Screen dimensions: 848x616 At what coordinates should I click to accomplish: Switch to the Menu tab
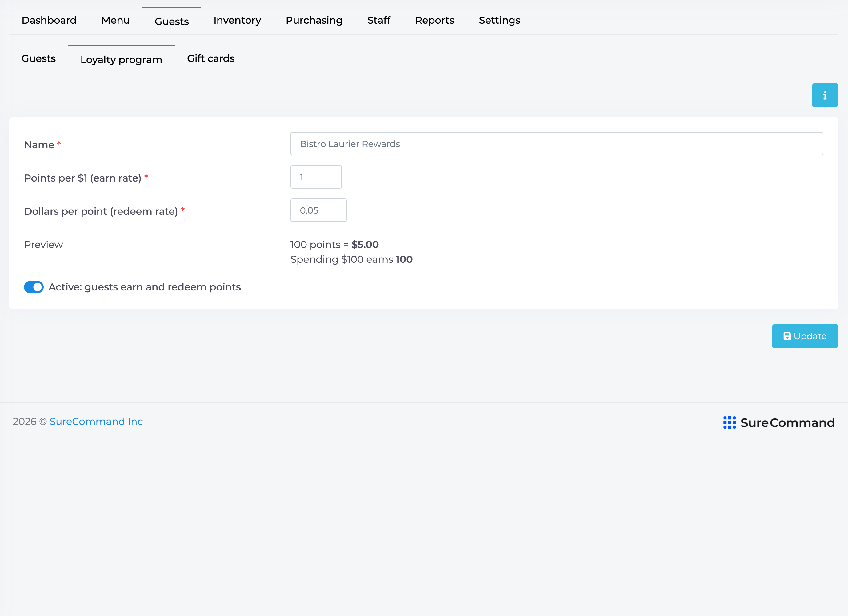point(115,20)
